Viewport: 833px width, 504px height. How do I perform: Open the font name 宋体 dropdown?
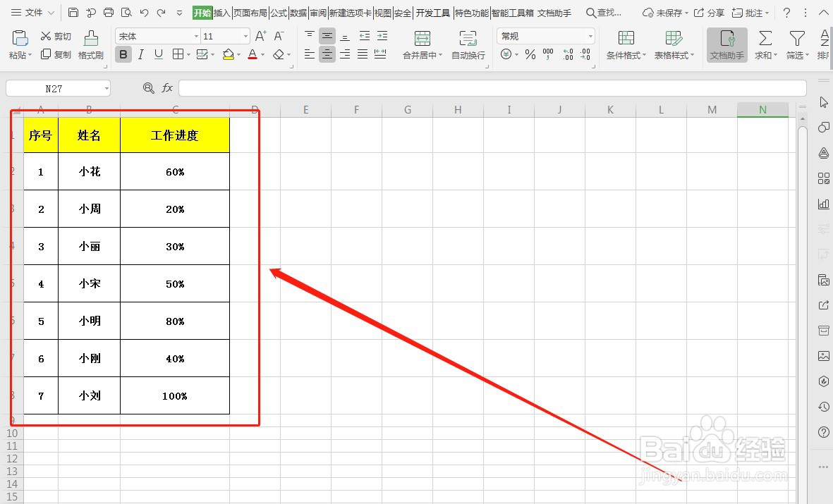[196, 36]
